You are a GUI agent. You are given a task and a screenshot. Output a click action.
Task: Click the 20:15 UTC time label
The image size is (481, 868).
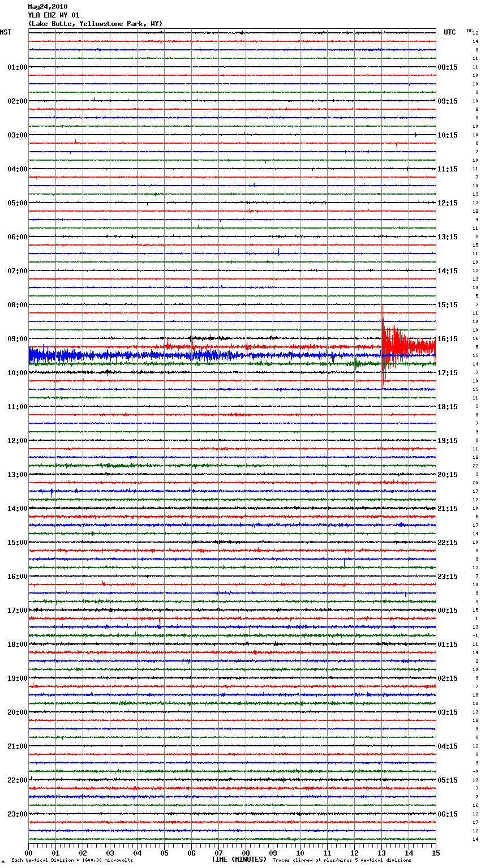click(x=448, y=475)
